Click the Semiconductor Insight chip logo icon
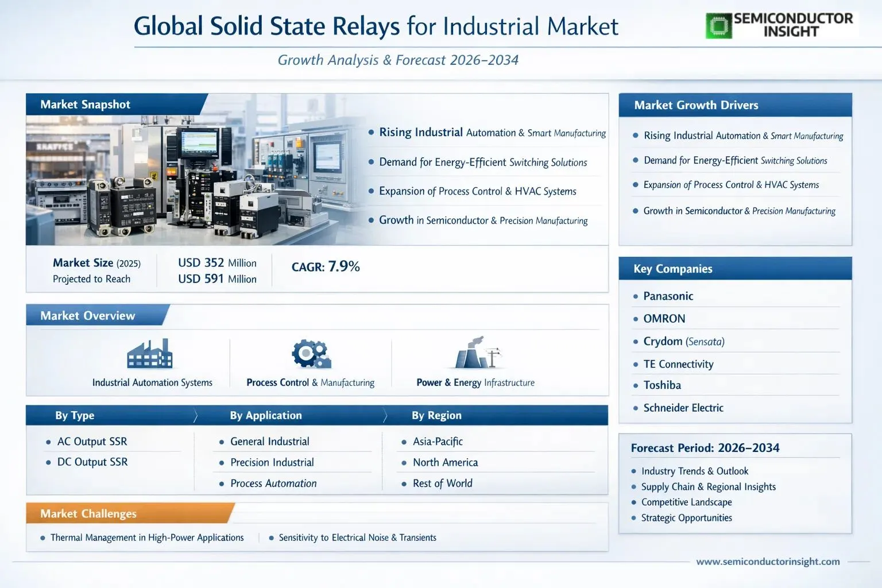This screenshot has height=588, width=882. coord(718,26)
